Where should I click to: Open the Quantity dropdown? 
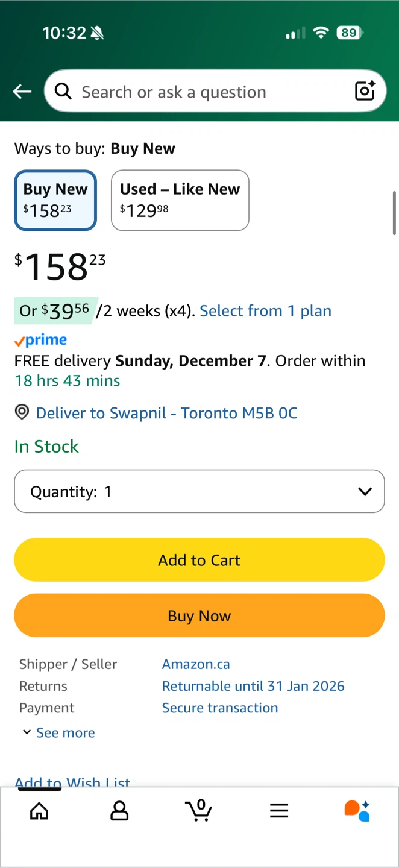[199, 491]
